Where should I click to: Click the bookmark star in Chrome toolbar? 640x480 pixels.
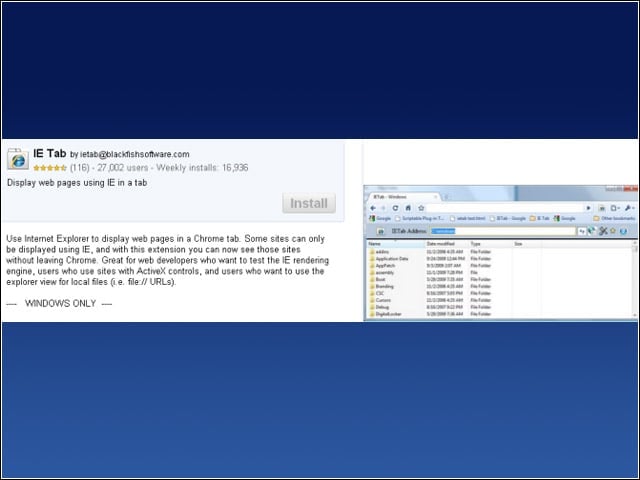421,208
